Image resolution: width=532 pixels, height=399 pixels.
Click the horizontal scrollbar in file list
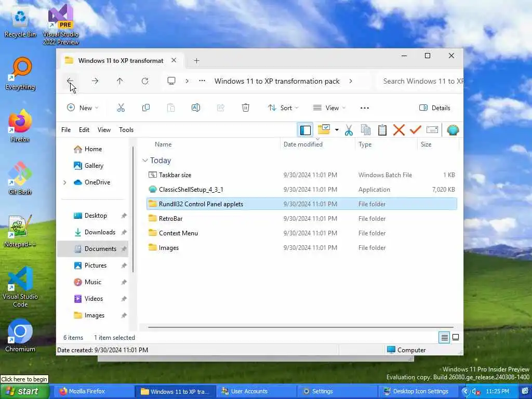coord(301,327)
